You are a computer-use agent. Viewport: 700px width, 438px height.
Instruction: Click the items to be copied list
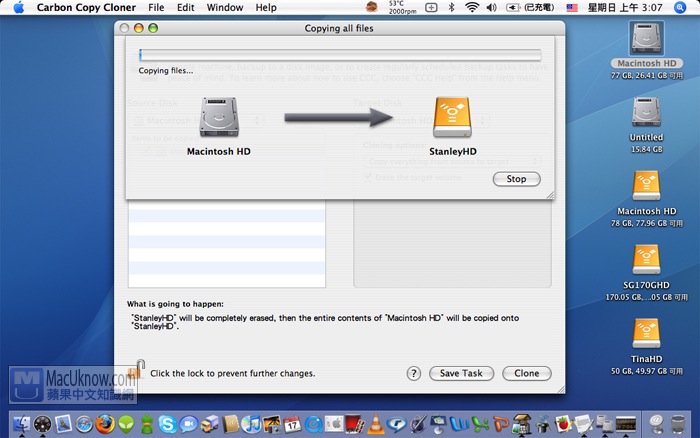coord(227,243)
